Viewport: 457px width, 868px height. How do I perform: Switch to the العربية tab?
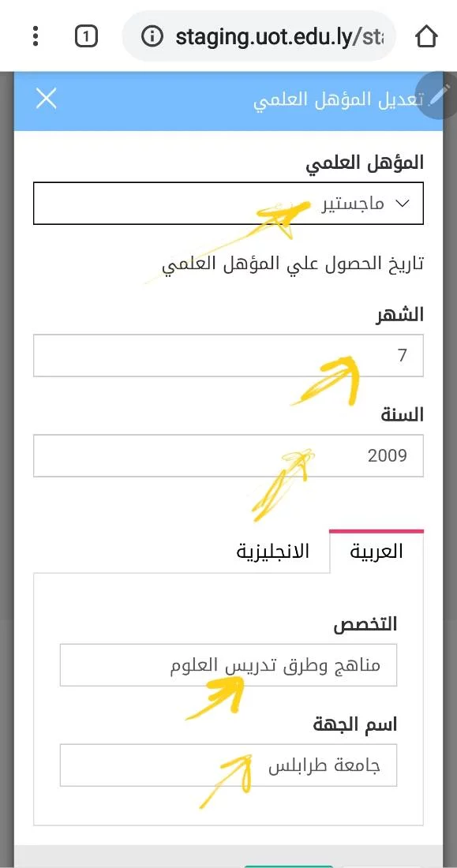point(376,552)
